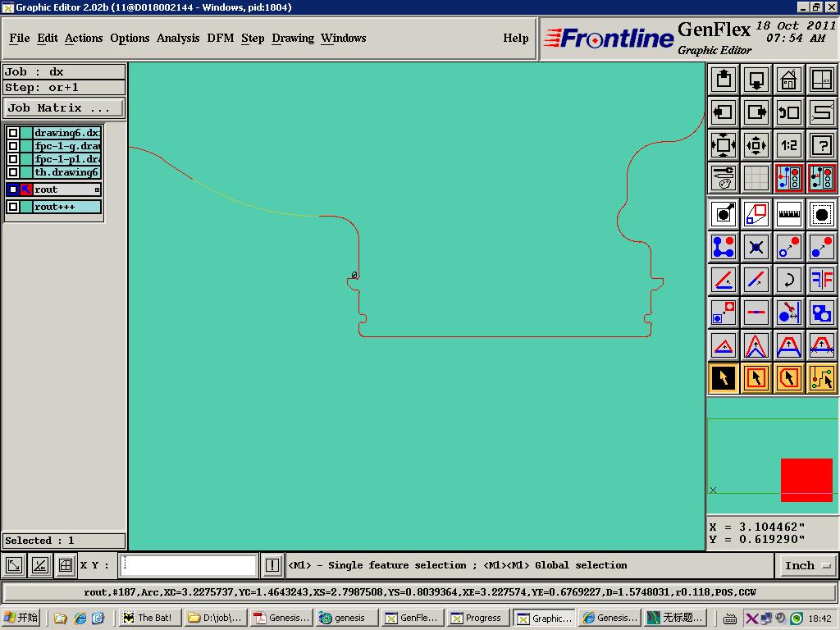Click the serpentine S-path icon

point(822,112)
